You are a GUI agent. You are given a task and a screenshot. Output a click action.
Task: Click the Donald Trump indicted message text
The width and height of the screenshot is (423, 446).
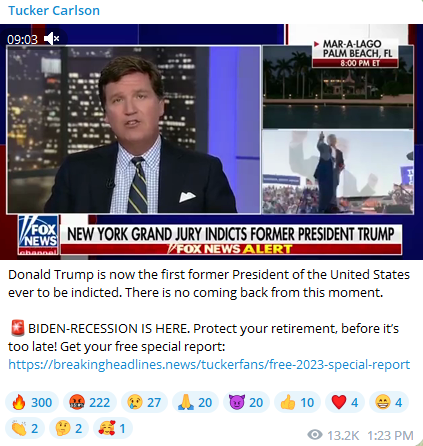click(x=209, y=283)
